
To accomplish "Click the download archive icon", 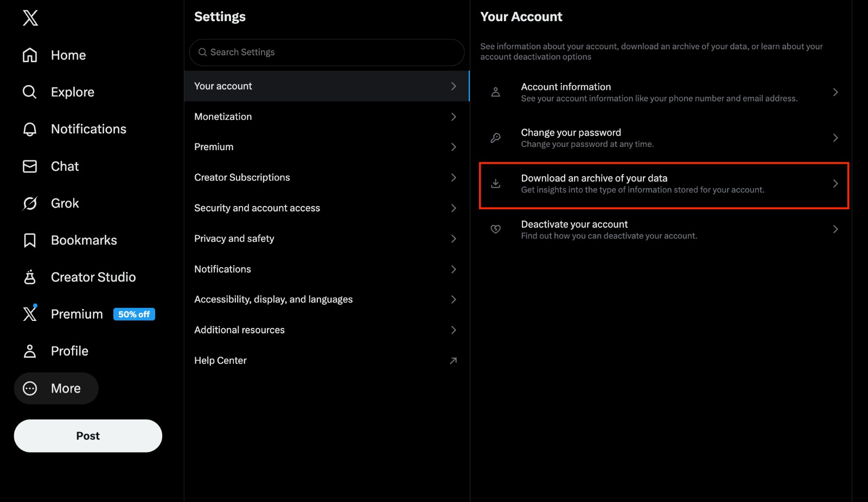I will click(495, 183).
